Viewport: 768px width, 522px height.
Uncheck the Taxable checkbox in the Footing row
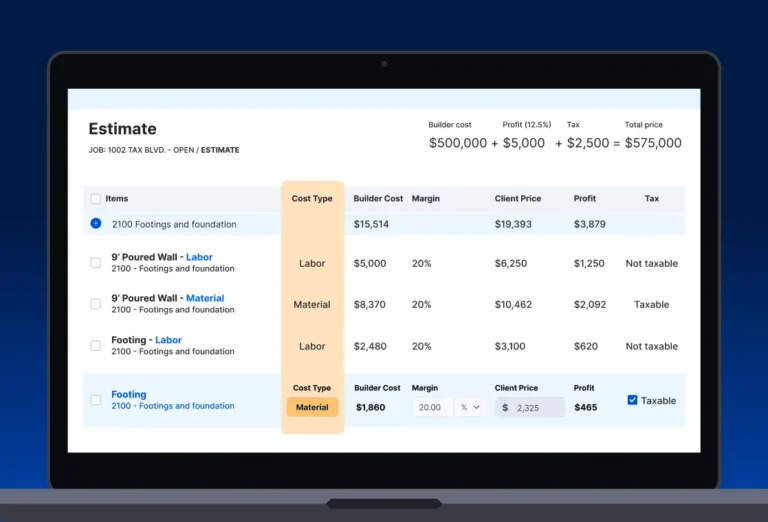(632, 400)
